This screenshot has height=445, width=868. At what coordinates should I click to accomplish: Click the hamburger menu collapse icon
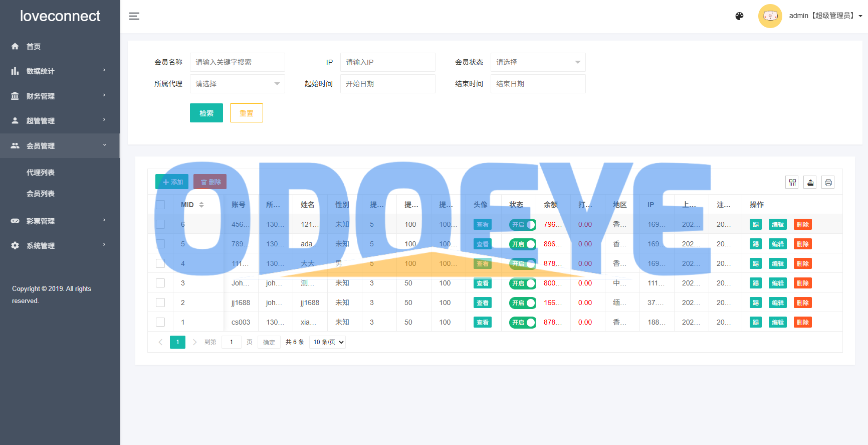pyautogui.click(x=134, y=16)
